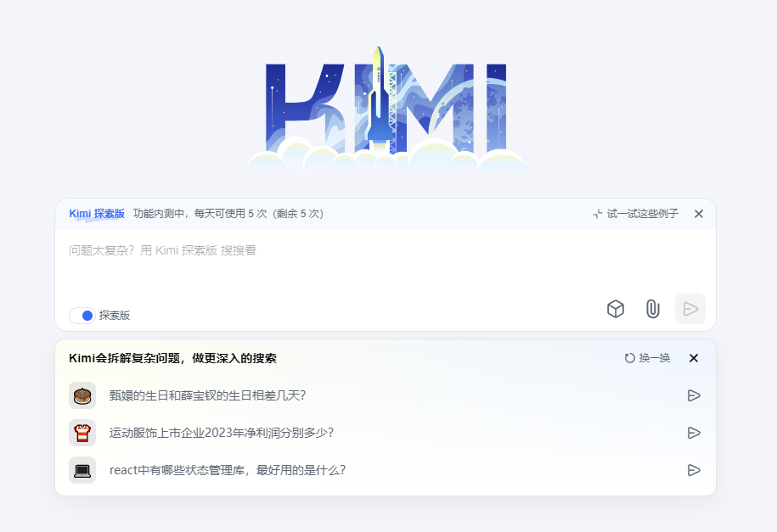777x532 pixels.
Task: Click the cake icon beside 甄嬛 question
Action: click(x=82, y=395)
